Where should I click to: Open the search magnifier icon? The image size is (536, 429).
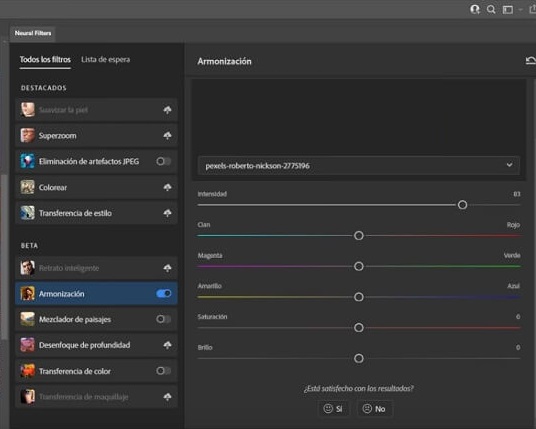[491, 9]
